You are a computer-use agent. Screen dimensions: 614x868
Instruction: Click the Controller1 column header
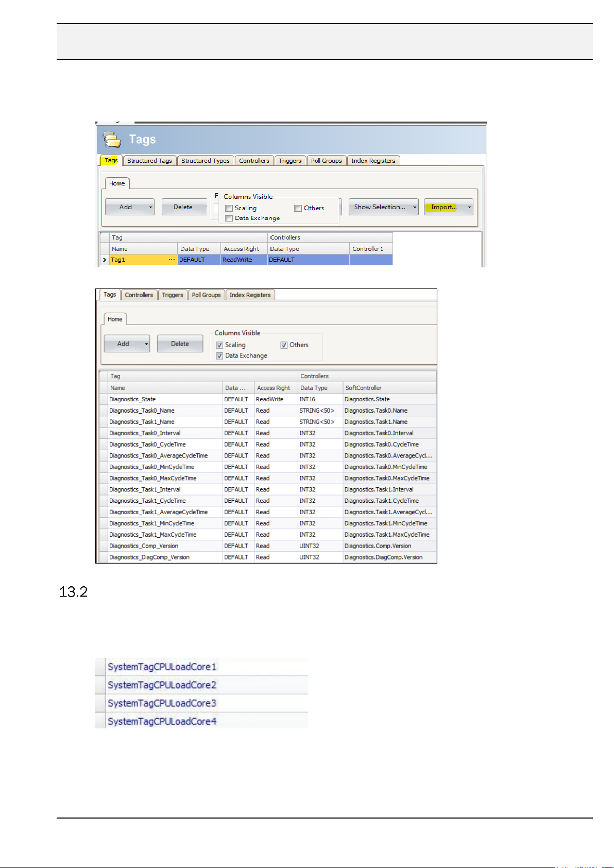[x=368, y=249]
